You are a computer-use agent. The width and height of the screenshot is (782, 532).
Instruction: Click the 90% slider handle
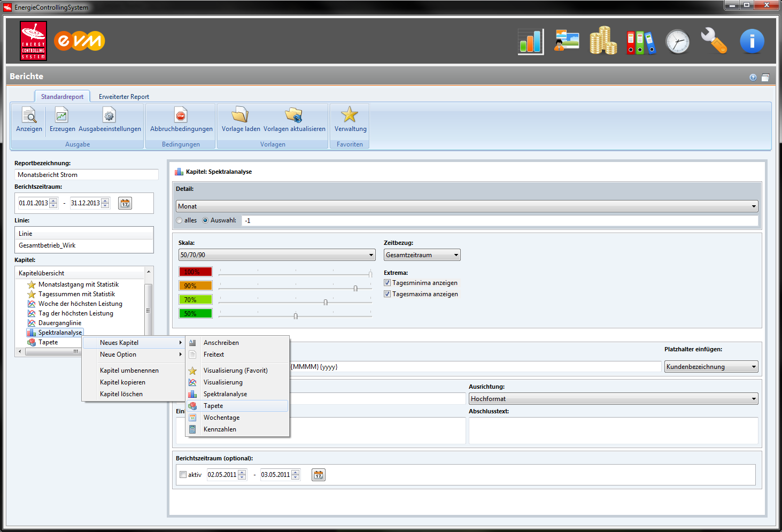(x=355, y=288)
